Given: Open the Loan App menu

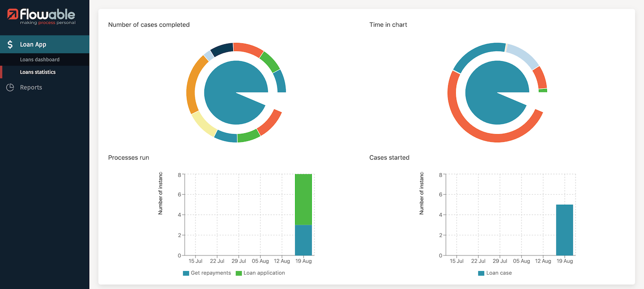Looking at the screenshot, I should pyautogui.click(x=33, y=44).
